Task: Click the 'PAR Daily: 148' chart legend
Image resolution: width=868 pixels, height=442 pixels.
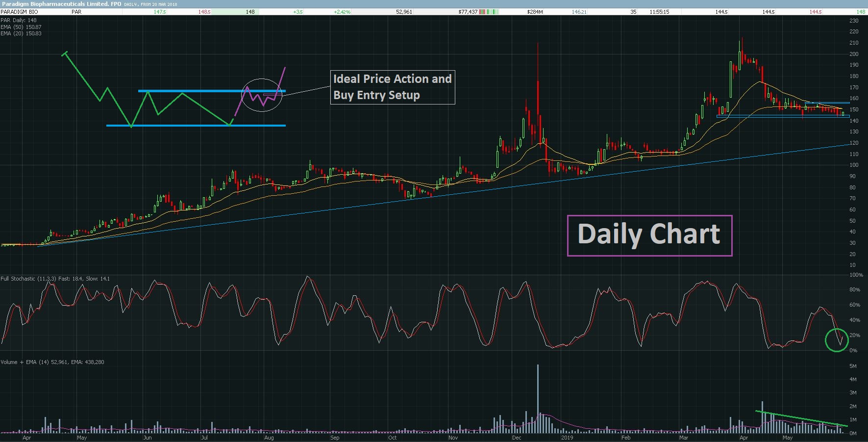Action: [19, 21]
